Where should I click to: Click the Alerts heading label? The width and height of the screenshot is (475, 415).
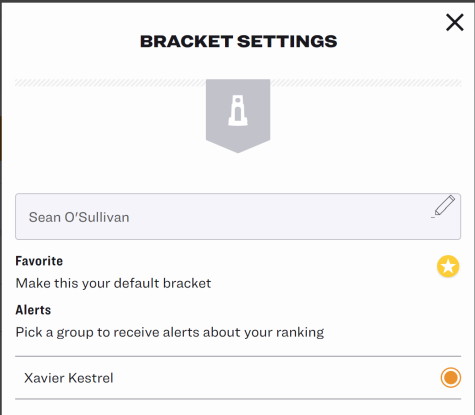pyautogui.click(x=33, y=310)
